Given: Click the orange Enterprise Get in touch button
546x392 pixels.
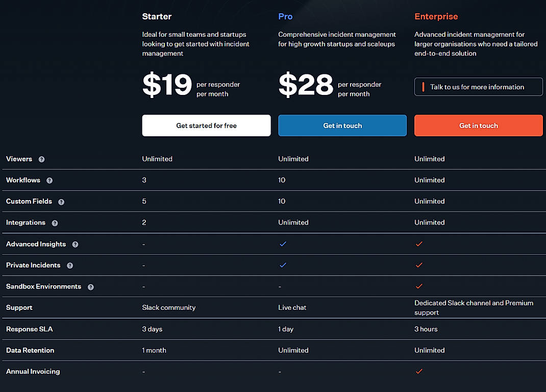Looking at the screenshot, I should 478,126.
